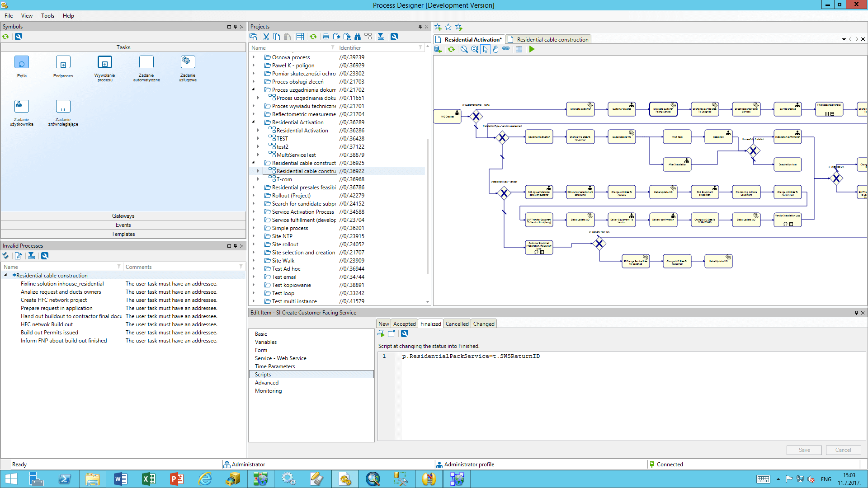Select the Podproces subprocess symbol
This screenshot has width=868, height=488.
tap(63, 66)
